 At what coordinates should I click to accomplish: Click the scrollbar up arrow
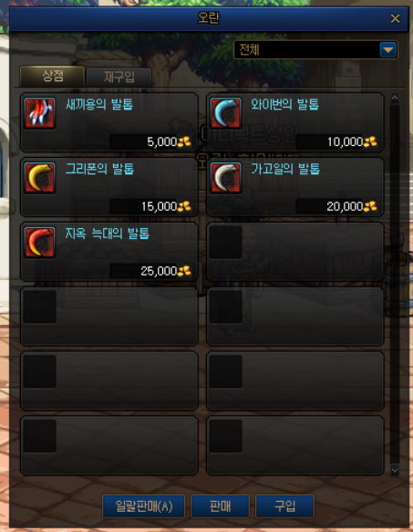point(395,98)
